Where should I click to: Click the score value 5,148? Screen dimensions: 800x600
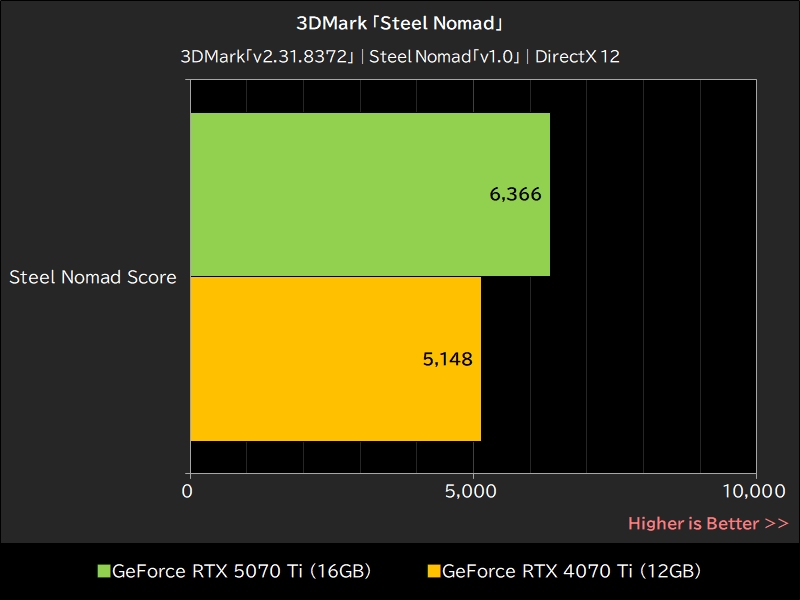point(449,359)
